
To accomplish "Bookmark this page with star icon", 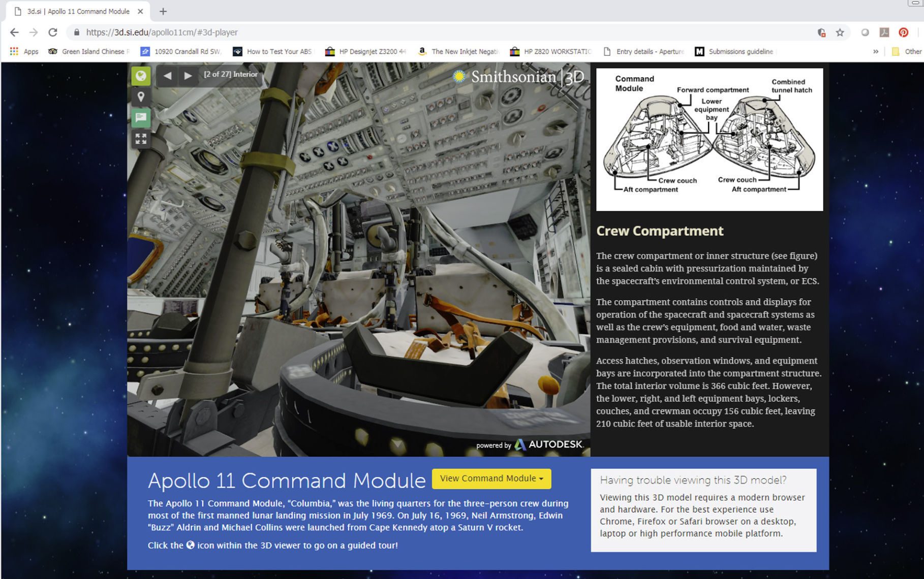I will [x=840, y=33].
